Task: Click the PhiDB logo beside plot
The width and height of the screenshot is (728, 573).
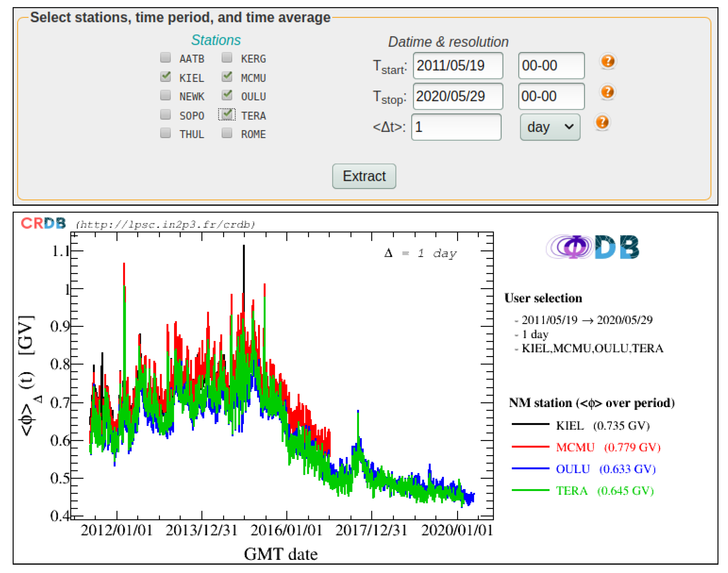Action: coord(592,247)
